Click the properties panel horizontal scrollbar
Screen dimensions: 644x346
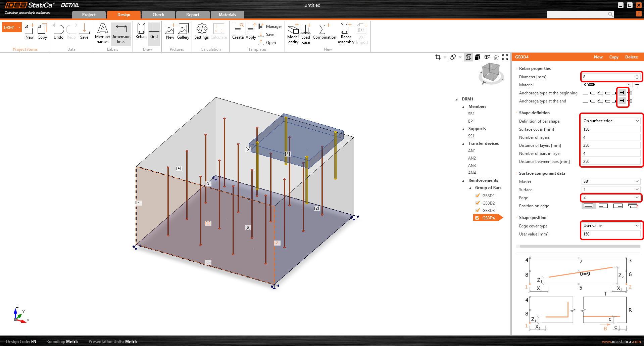580,246
